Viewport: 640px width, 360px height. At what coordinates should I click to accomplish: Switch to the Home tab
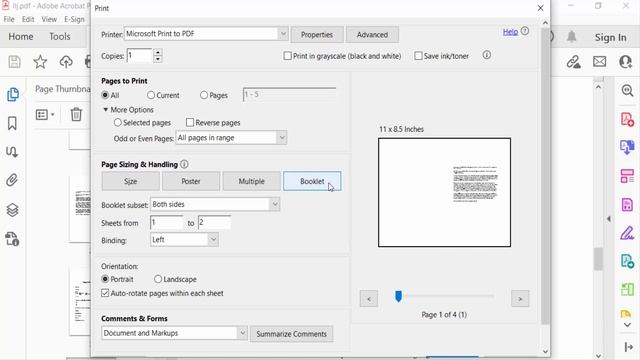pos(21,37)
